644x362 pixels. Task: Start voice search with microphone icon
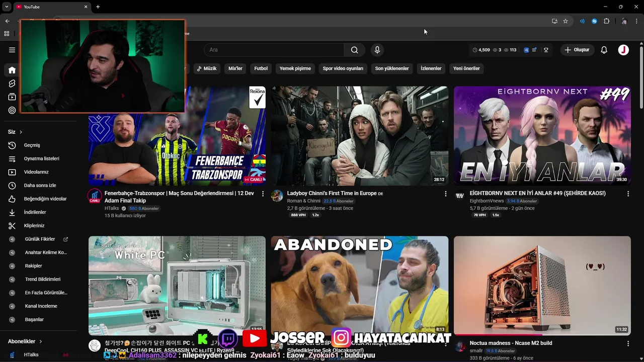coord(377,50)
